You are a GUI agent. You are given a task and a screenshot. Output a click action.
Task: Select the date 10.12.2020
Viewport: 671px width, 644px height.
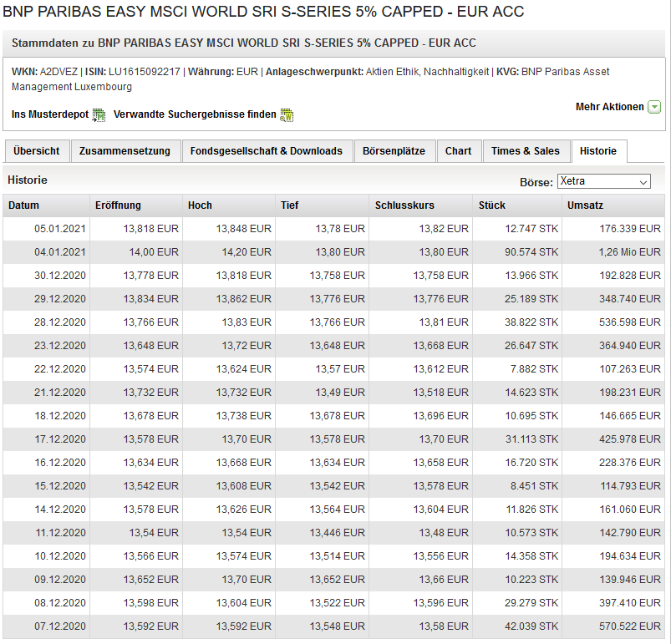(60, 556)
